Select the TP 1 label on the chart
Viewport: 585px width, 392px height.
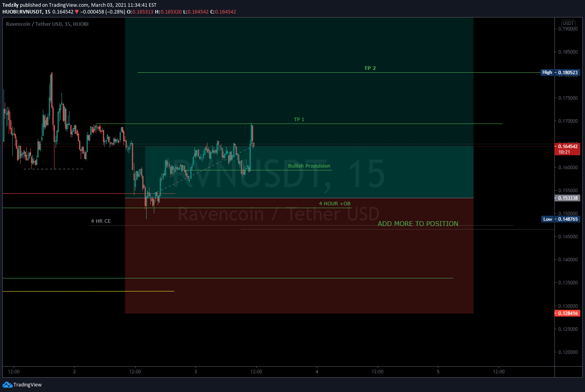[x=299, y=120]
